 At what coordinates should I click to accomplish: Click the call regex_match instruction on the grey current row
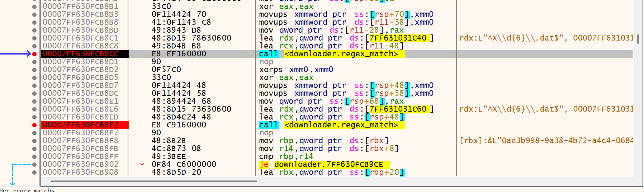pos(332,54)
